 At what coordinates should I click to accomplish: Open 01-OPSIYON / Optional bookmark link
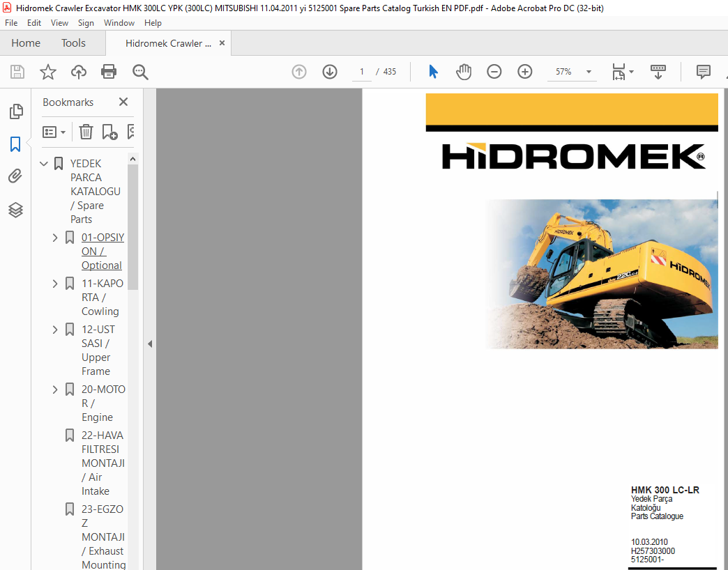click(x=103, y=252)
